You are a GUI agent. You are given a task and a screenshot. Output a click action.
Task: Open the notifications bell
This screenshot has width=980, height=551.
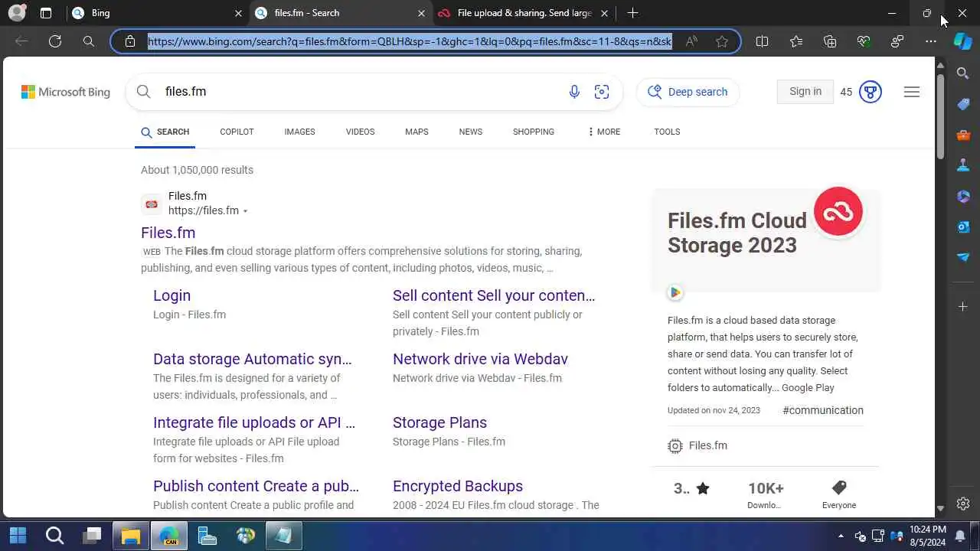(960, 536)
